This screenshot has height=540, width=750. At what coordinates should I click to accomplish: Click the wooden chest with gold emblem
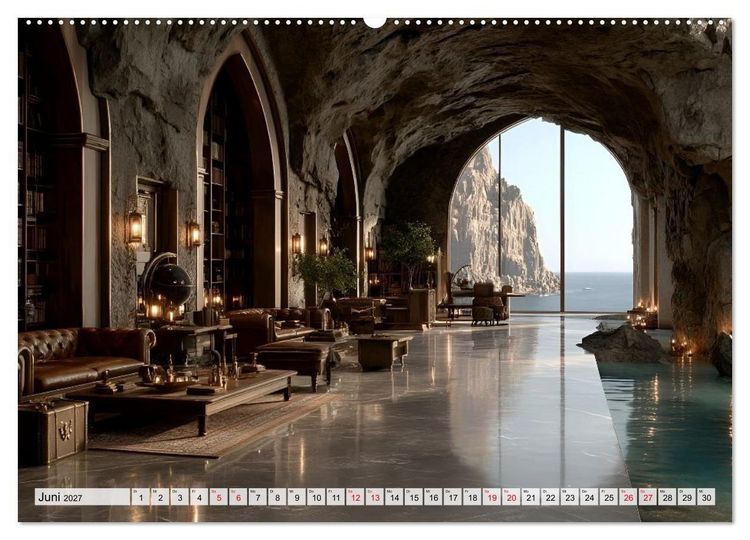click(x=53, y=431)
